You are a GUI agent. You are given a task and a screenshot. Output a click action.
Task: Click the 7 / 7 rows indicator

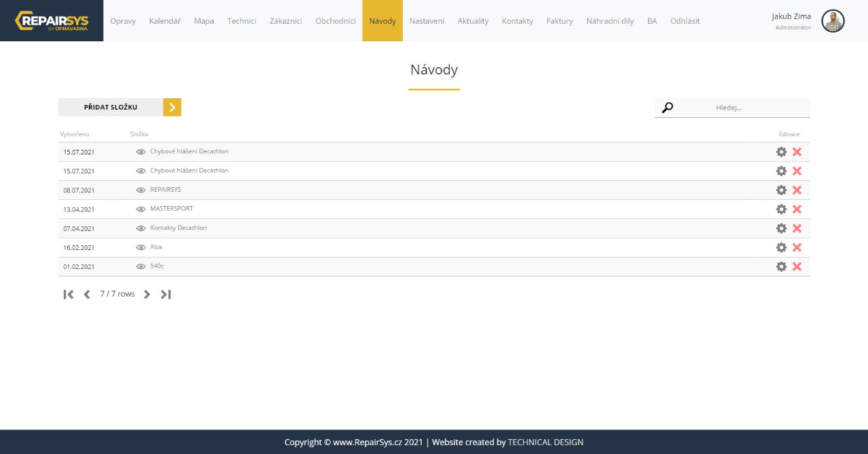click(117, 294)
